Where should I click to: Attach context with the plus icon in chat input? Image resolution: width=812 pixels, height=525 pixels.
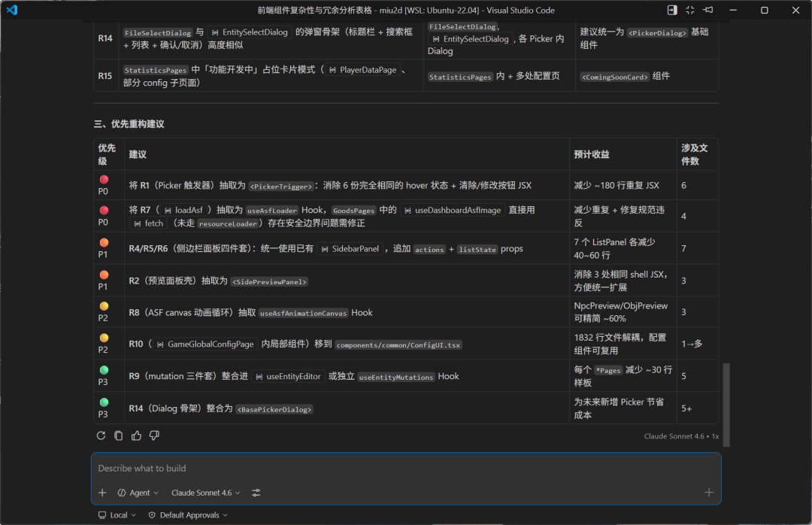tap(101, 493)
